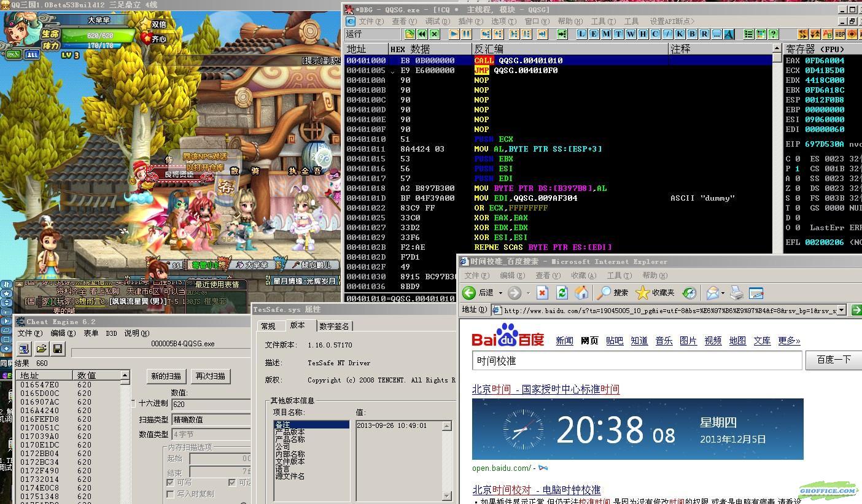The height and width of the screenshot is (504, 862).
Task: Select address 016547E0 in Cheat Engine results
Action: (39, 385)
